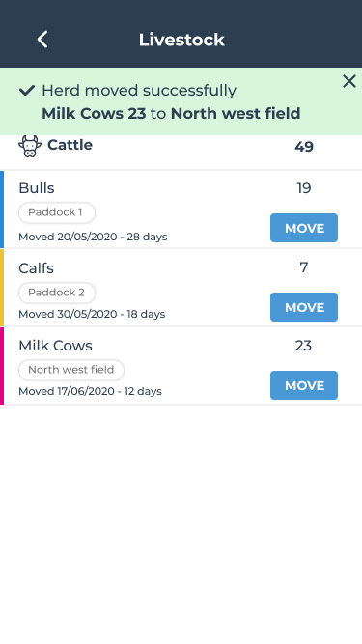Select the Paddock 2 location tag
The image size is (362, 644).
click(57, 293)
